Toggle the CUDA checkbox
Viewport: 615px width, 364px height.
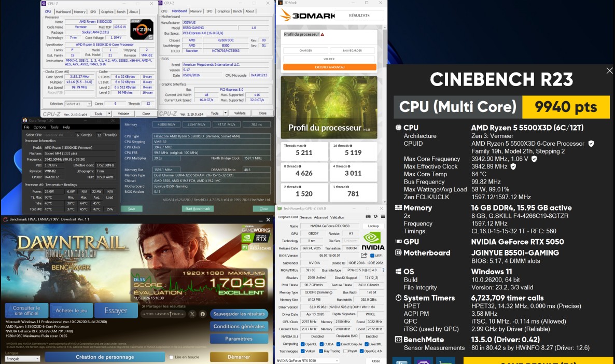click(x=321, y=344)
